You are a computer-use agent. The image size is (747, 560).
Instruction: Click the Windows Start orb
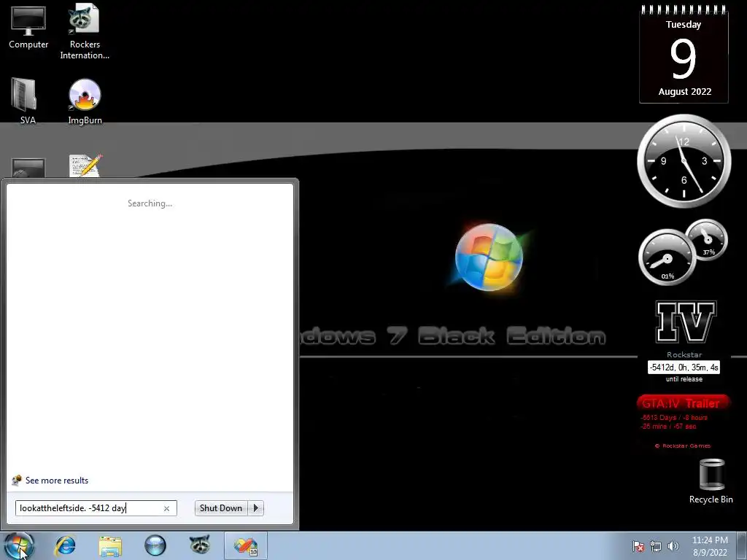click(19, 545)
